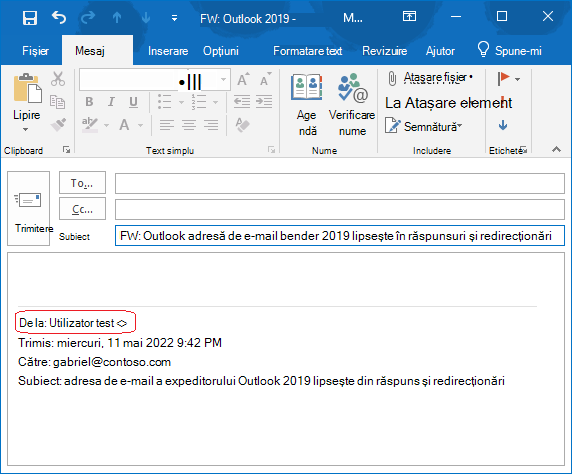Expand bullet list style dropdown
Screen dimensions: 572x474
(181, 102)
